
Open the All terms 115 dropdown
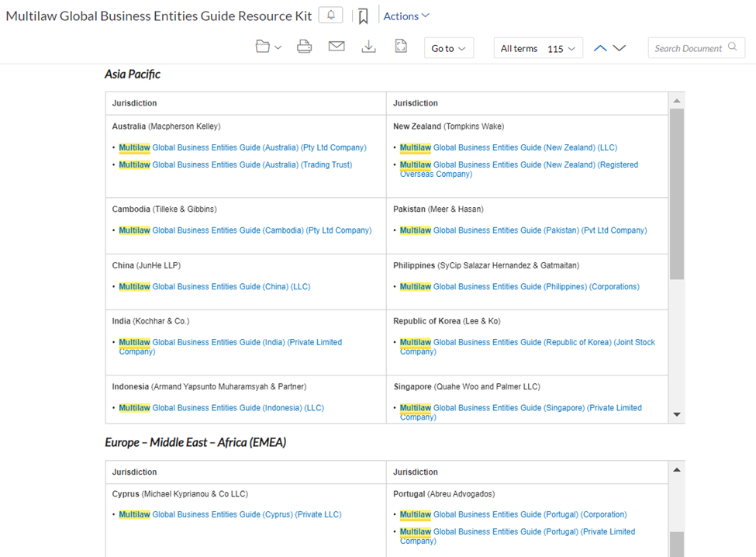point(538,48)
